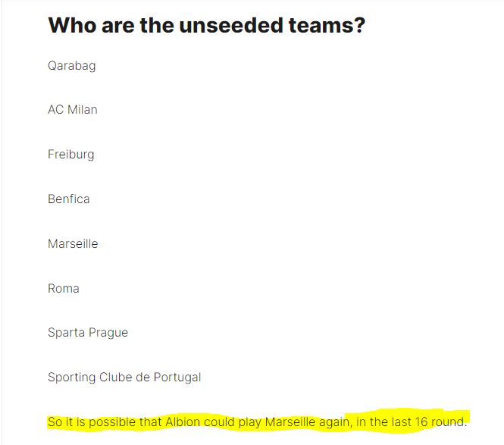Viewport: 504px width, 445px height.
Task: Select the Freiburg text line
Action: [x=71, y=155]
